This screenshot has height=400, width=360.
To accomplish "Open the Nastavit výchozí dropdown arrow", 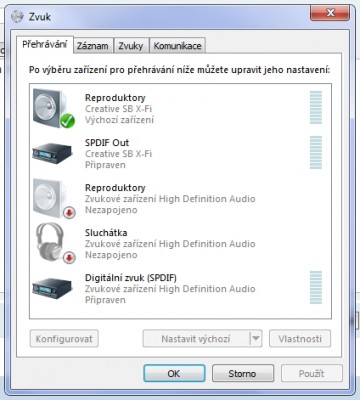I will coord(256,339).
